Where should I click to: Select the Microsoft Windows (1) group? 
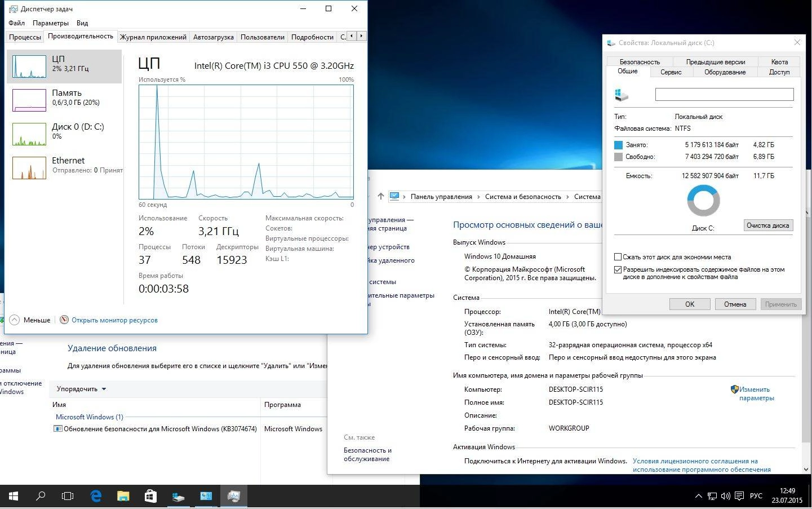[x=89, y=417]
